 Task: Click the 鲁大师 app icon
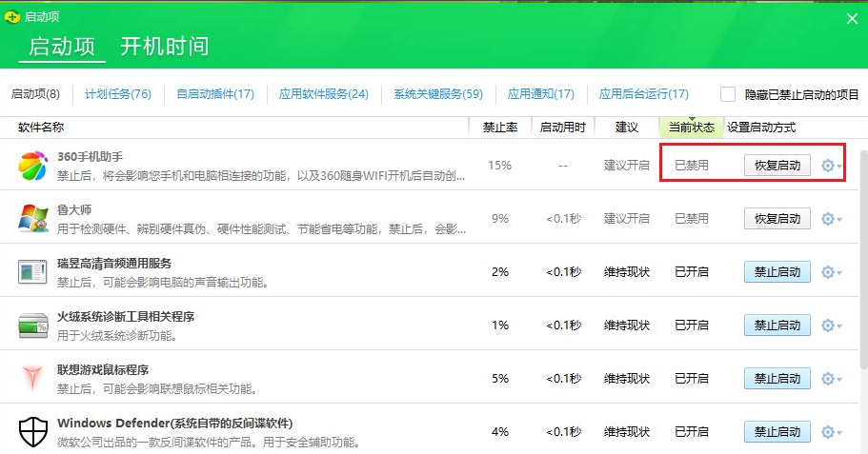pos(33,219)
